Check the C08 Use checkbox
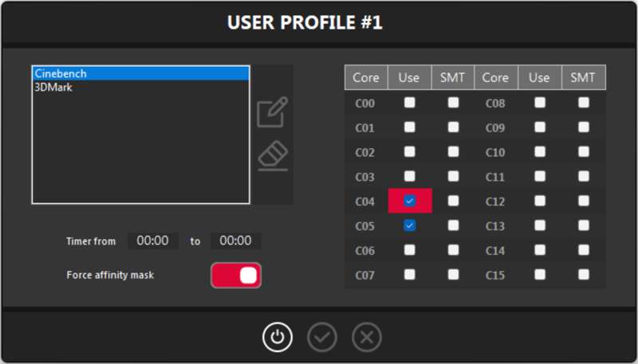 pyautogui.click(x=540, y=103)
